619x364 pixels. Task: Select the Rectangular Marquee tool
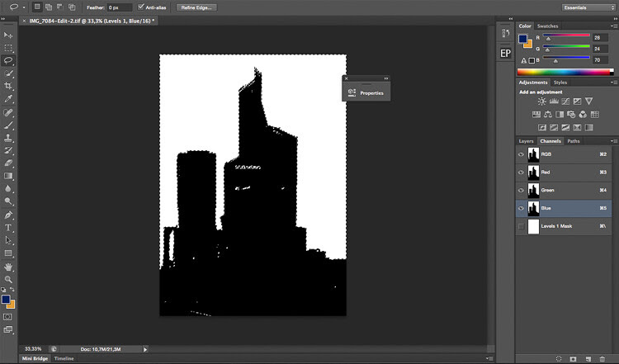[x=8, y=48]
